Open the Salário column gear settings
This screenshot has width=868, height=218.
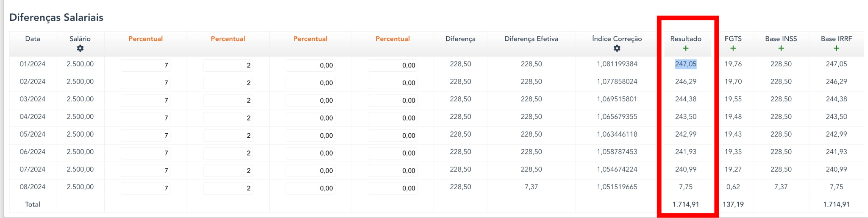tap(80, 48)
